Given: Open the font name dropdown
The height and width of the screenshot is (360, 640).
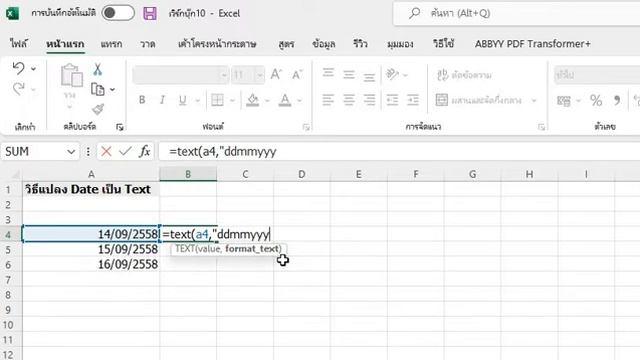Looking at the screenshot, I should [x=224, y=75].
